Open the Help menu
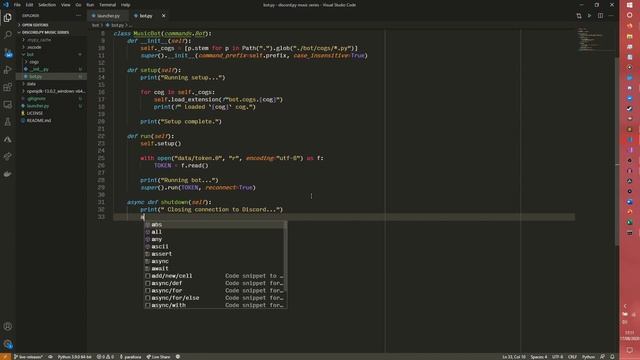Image resolution: width=640 pixels, height=360 pixels. [125, 5]
